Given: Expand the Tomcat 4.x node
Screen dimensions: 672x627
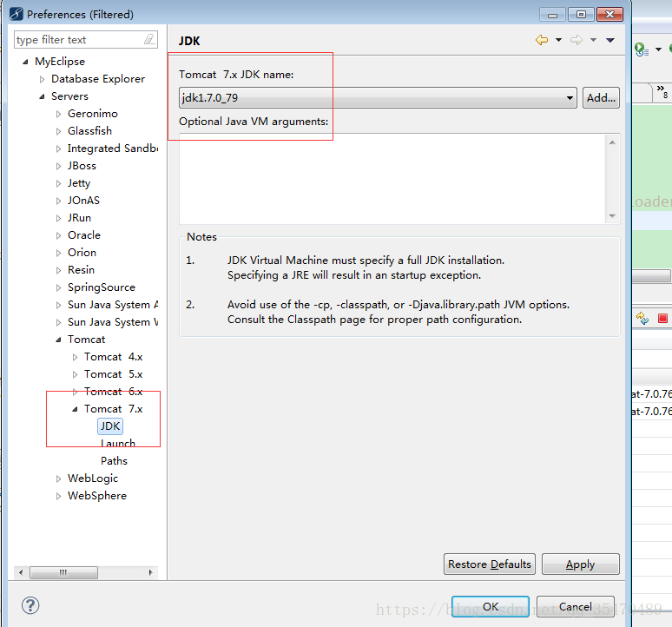Looking at the screenshot, I should (75, 358).
